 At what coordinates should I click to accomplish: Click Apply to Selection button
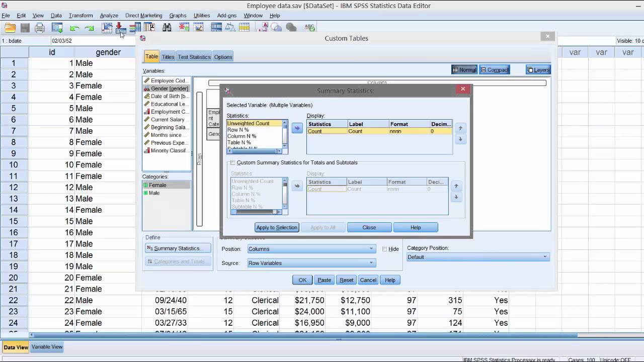(x=277, y=227)
